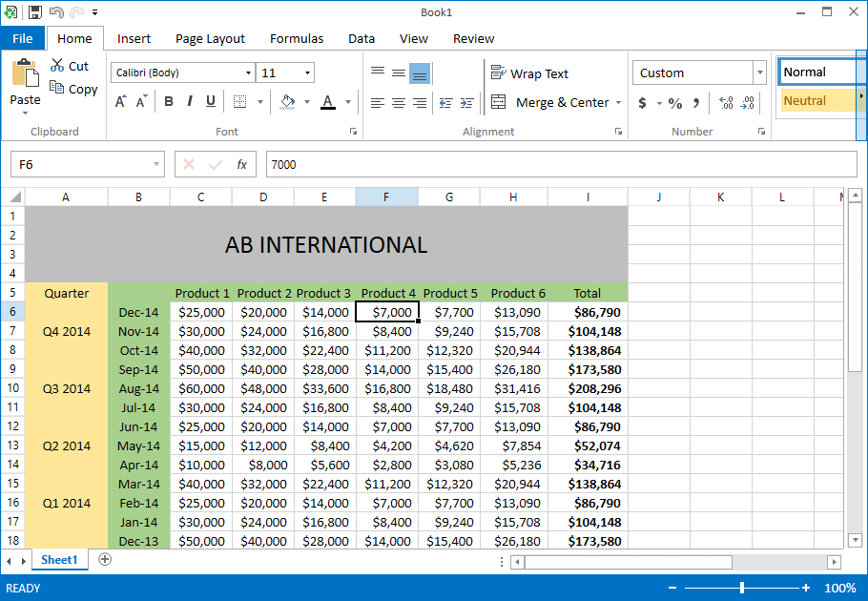Toggle center text alignment
The width and height of the screenshot is (868, 601).
coord(398,103)
